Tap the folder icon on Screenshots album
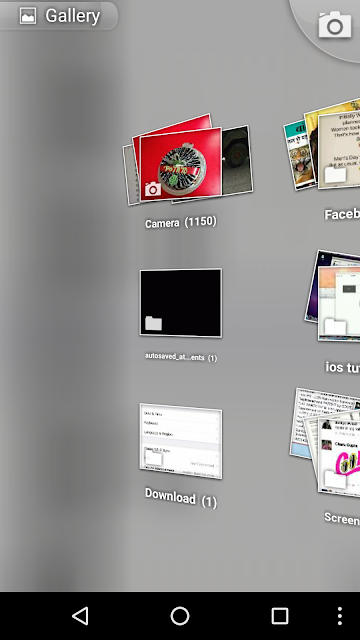 click(x=335, y=480)
